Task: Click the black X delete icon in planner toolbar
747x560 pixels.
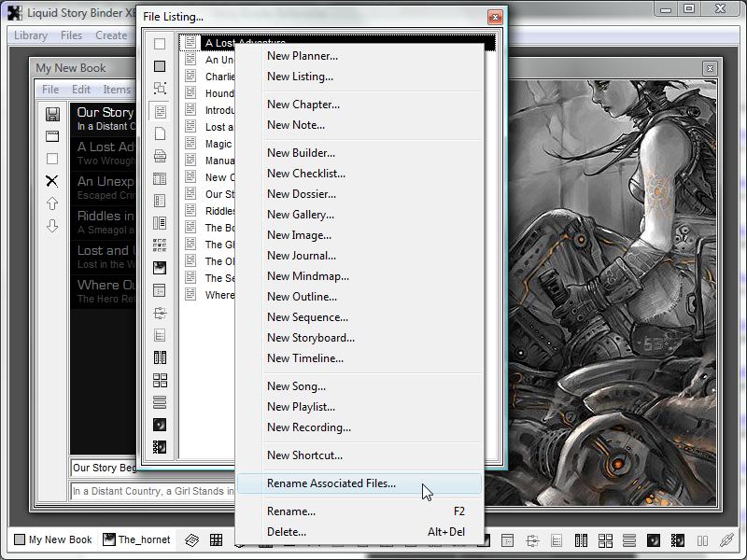Action: (x=52, y=181)
